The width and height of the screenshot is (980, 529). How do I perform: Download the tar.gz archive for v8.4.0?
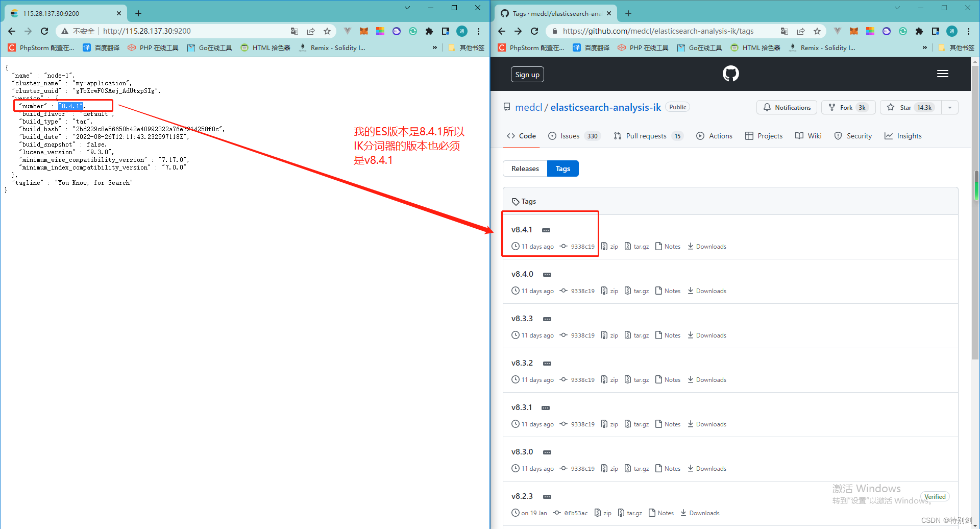(636, 291)
